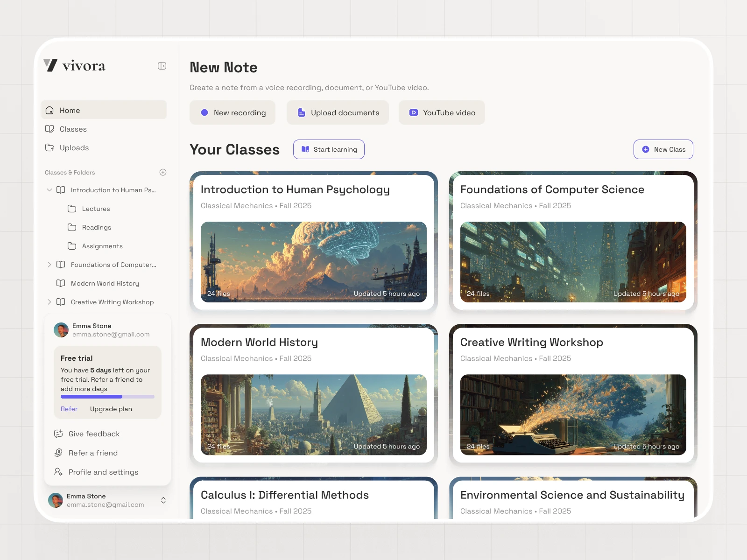
Task: Click the plus icon in New Class
Action: (646, 149)
